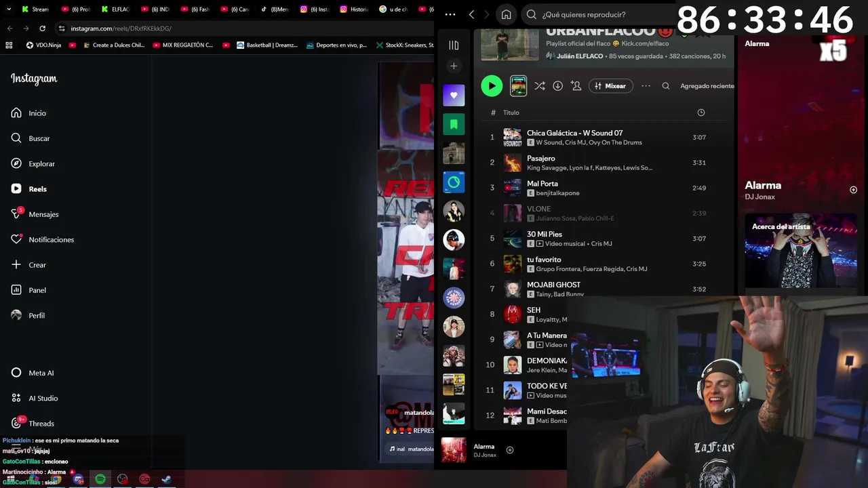The height and width of the screenshot is (488, 868).
Task: Open the StockX Sneakers bookmark
Action: pyautogui.click(x=405, y=45)
